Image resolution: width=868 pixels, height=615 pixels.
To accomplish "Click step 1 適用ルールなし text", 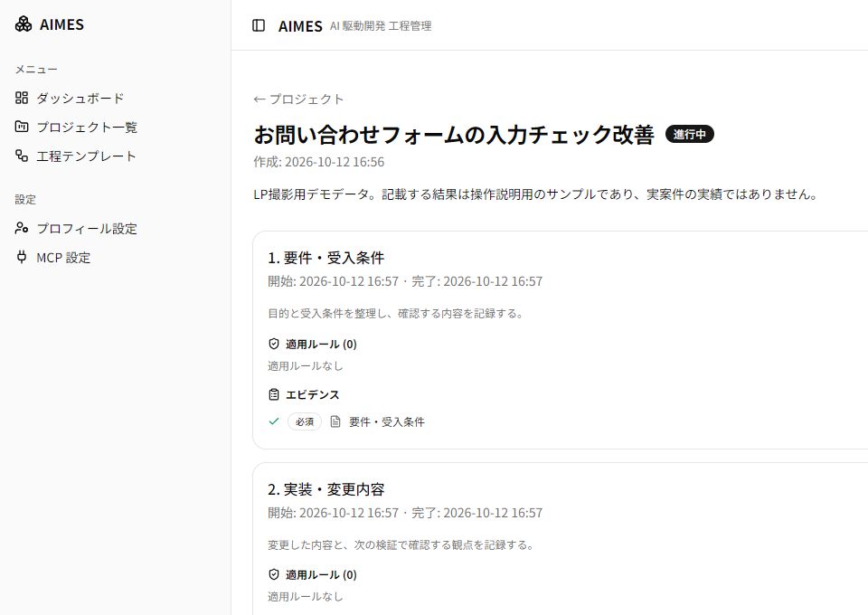I will coord(306,366).
